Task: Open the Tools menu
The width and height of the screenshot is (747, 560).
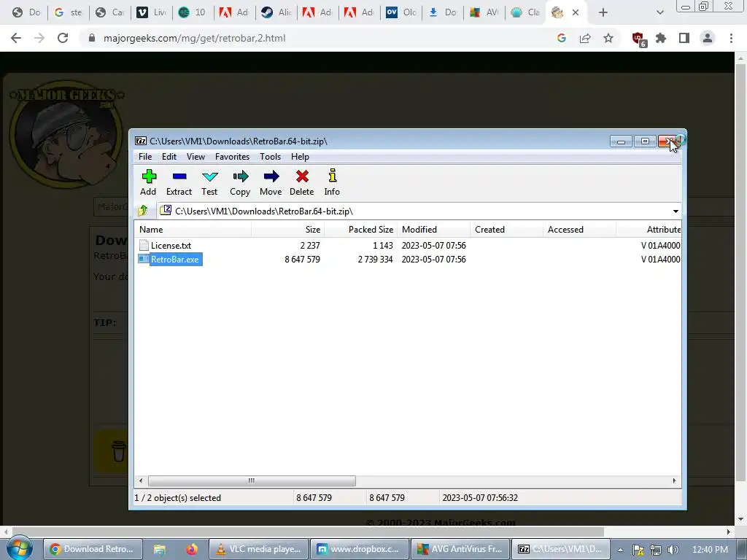Action: coord(270,157)
